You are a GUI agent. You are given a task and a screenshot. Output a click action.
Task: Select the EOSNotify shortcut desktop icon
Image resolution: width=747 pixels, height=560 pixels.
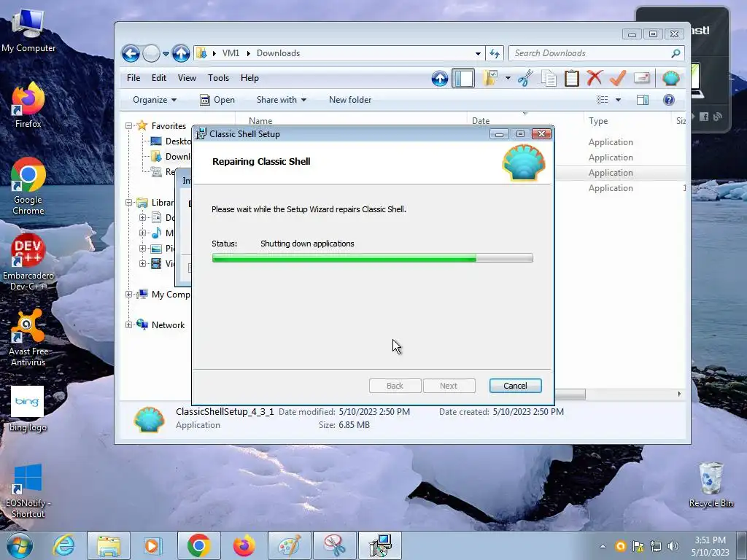[28, 491]
